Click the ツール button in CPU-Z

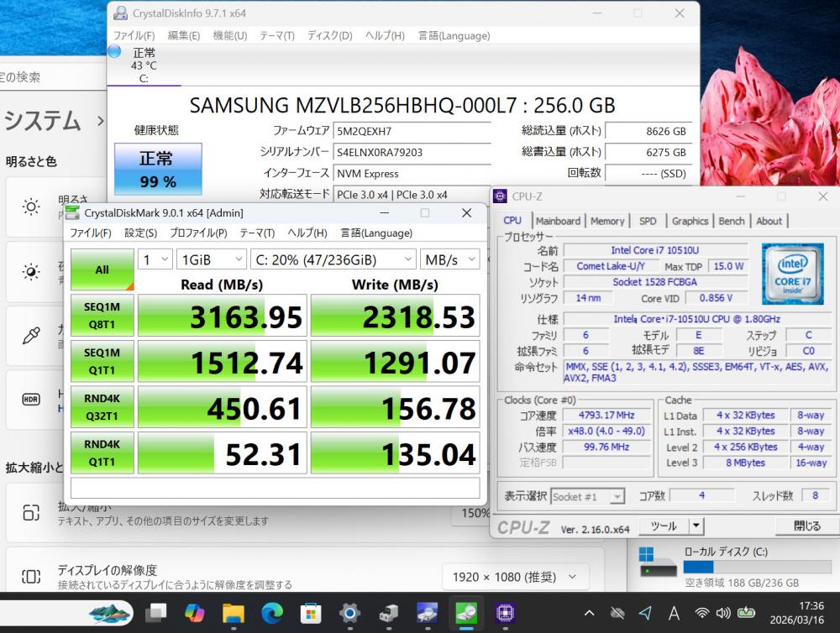[664, 526]
